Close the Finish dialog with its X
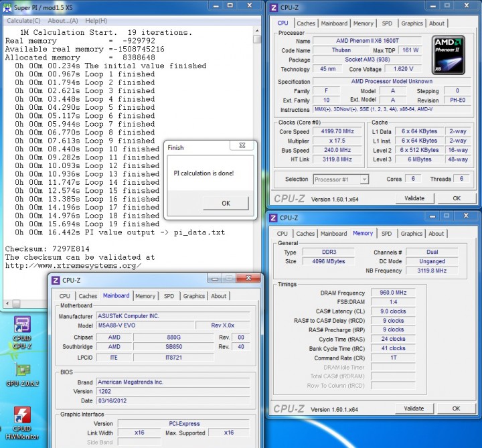This screenshot has height=448, width=482. pyautogui.click(x=242, y=145)
